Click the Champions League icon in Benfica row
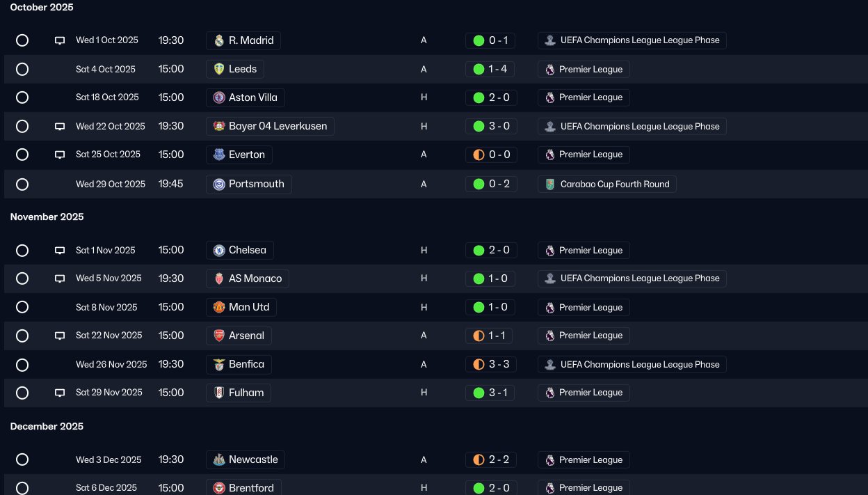Image resolution: width=868 pixels, height=495 pixels. pyautogui.click(x=550, y=364)
